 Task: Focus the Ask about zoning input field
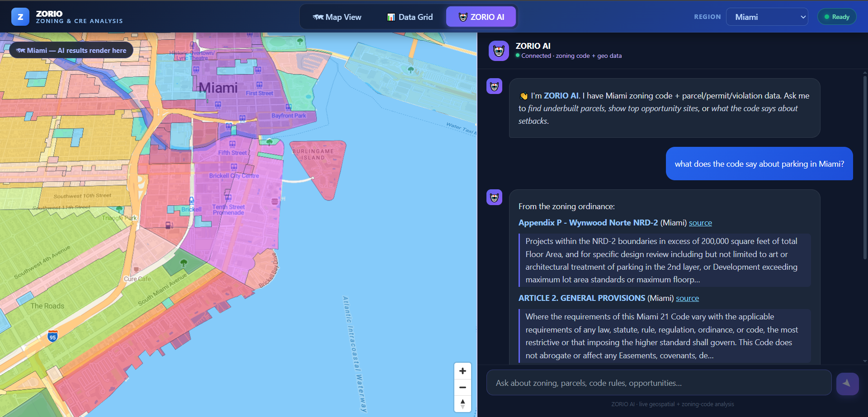(659, 383)
